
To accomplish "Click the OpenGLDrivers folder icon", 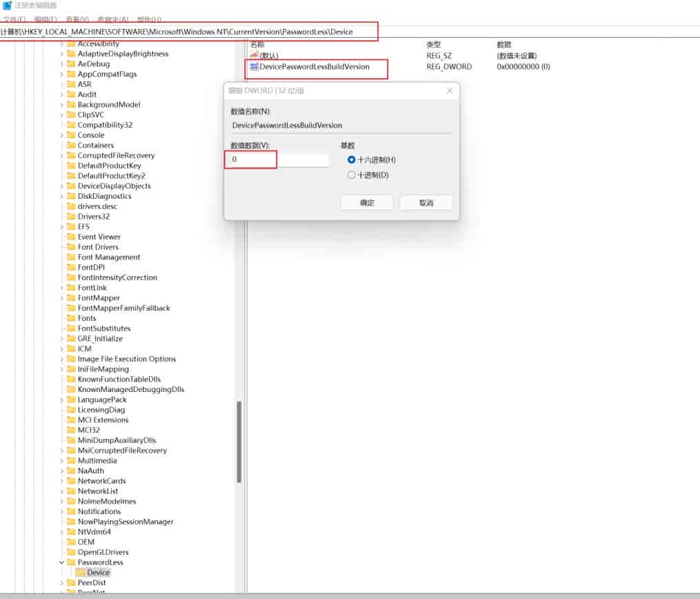I will [71, 552].
